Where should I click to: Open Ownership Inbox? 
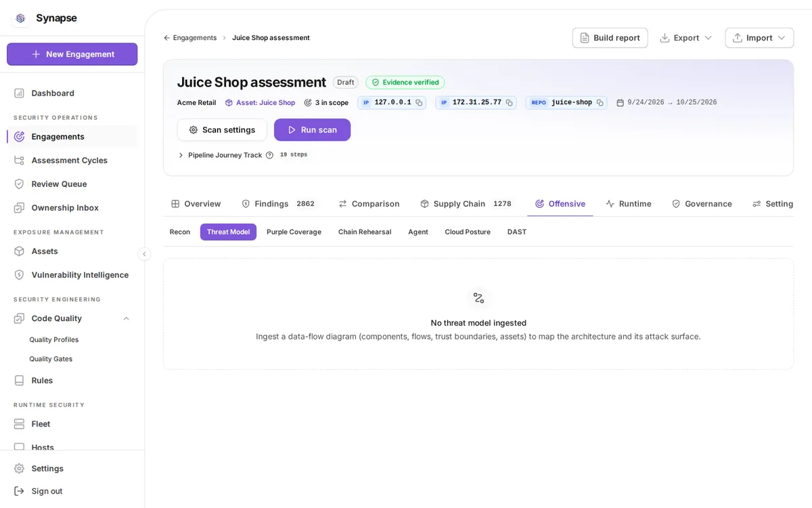72,207
